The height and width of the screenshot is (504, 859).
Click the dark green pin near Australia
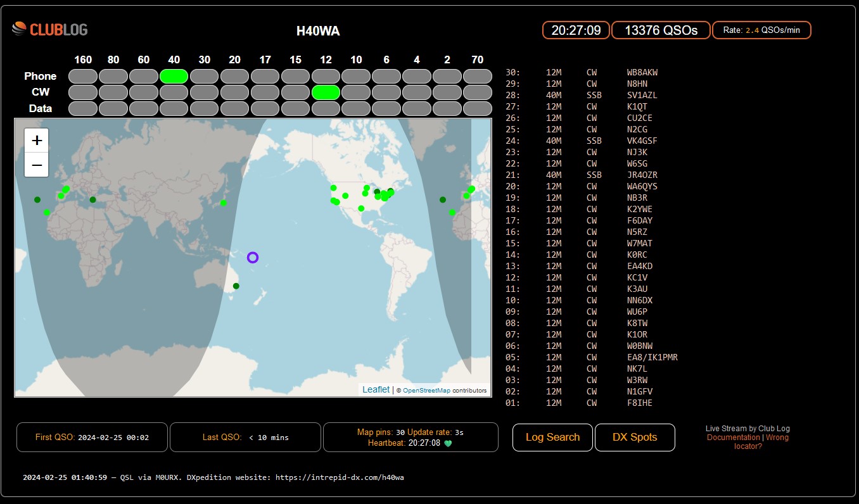[236, 286]
